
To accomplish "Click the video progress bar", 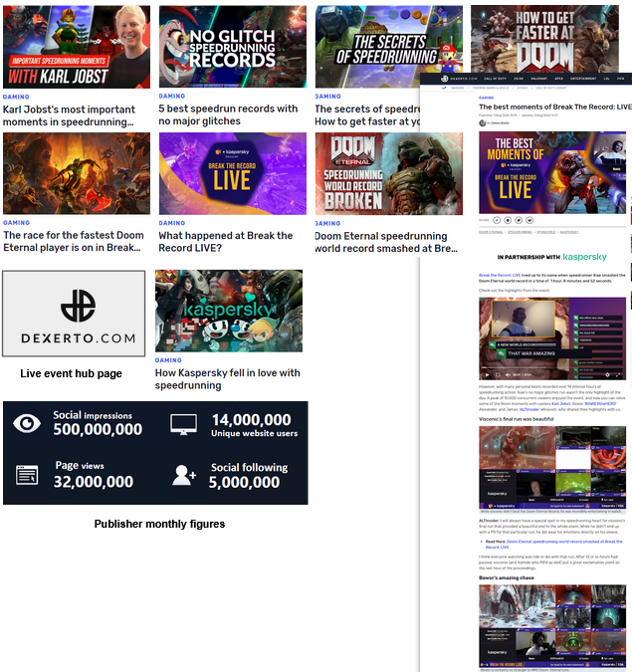I will click(x=552, y=367).
